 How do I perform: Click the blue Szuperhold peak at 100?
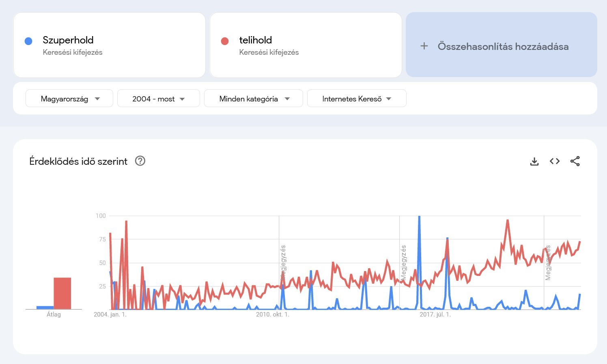pyautogui.click(x=419, y=218)
